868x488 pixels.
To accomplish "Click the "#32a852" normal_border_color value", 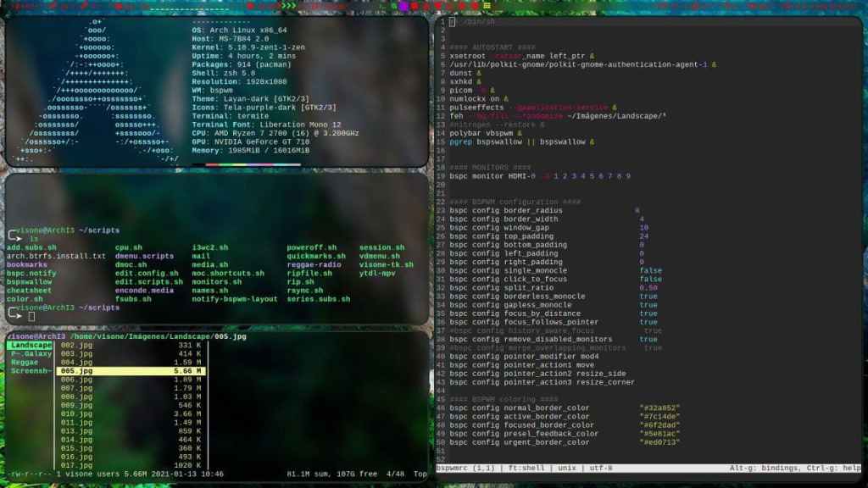I will click(659, 408).
